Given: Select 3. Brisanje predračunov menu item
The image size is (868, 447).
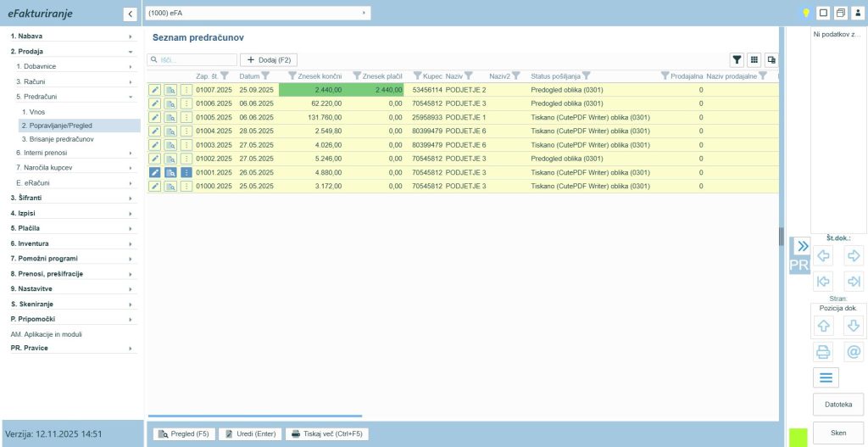Looking at the screenshot, I should 57,139.
